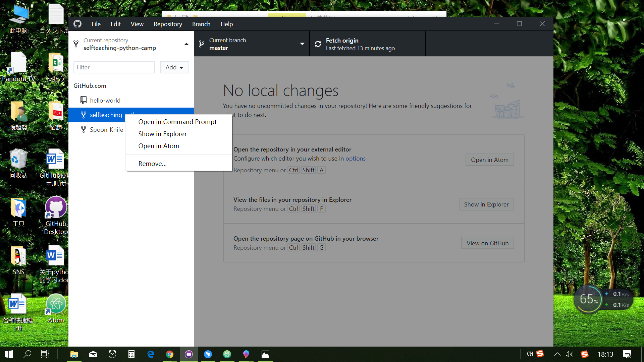Open the Pandora TV desktop shortcut
The image size is (644, 362).
pos(18,67)
